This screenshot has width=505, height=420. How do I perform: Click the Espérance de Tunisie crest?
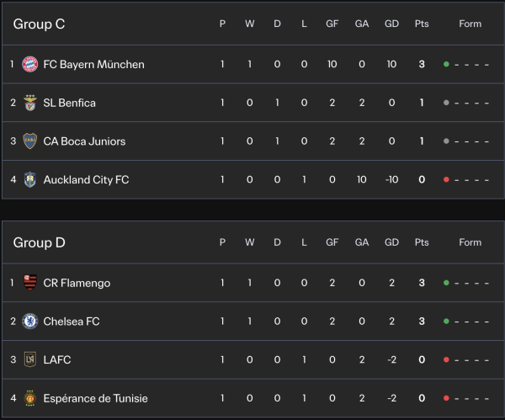click(30, 398)
